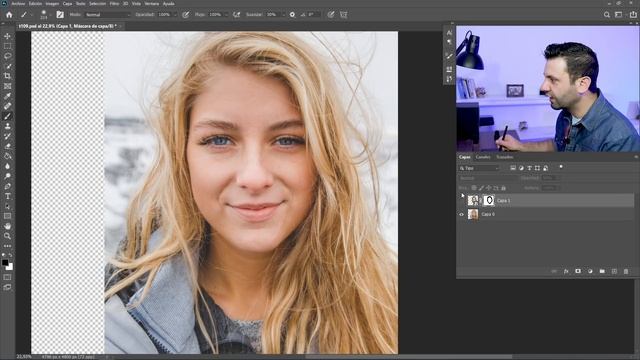Open the Modo Normal blend dropdown
The image size is (640, 360).
(x=108, y=15)
